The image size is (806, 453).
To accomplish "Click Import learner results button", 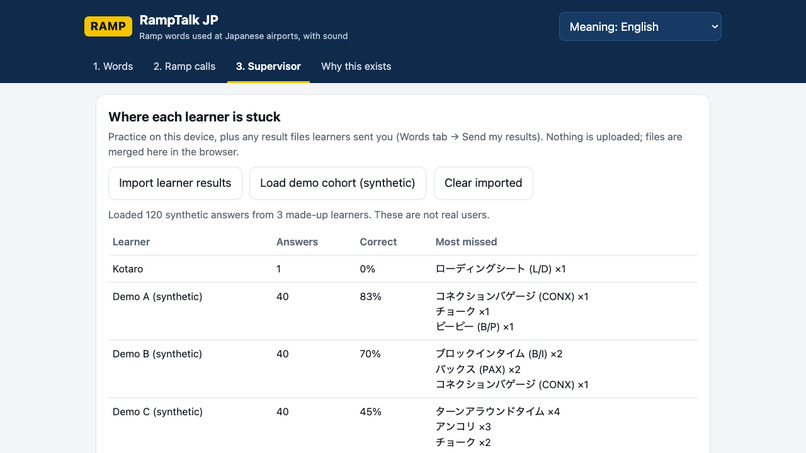I will click(175, 183).
